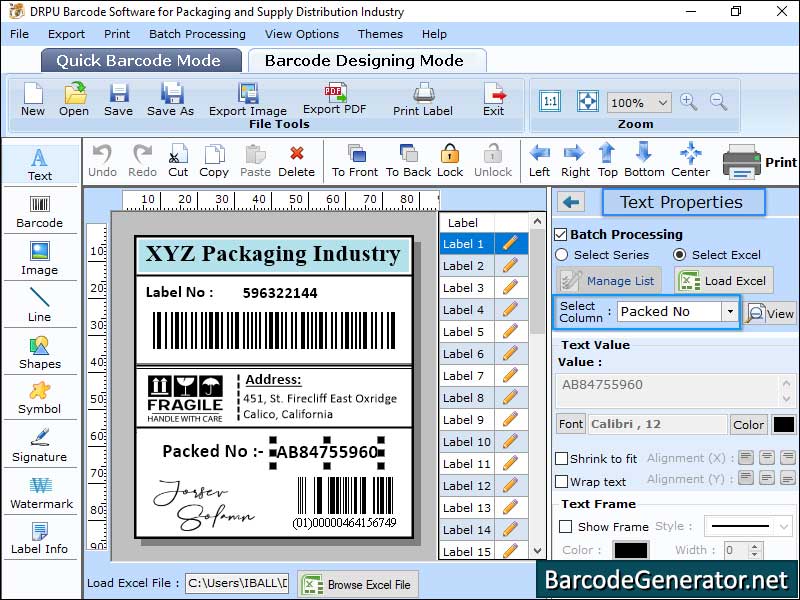Select the Select Series radio button
800x600 pixels.
(562, 255)
